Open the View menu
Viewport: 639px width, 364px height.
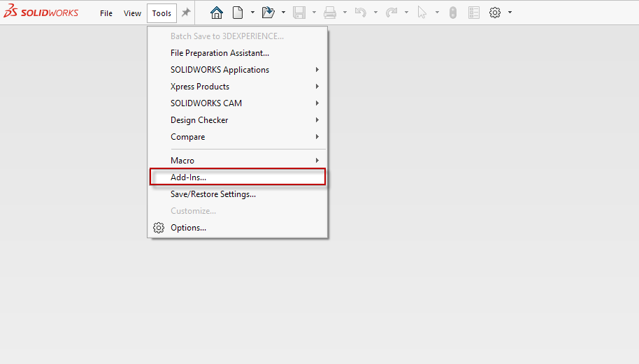pyautogui.click(x=132, y=13)
